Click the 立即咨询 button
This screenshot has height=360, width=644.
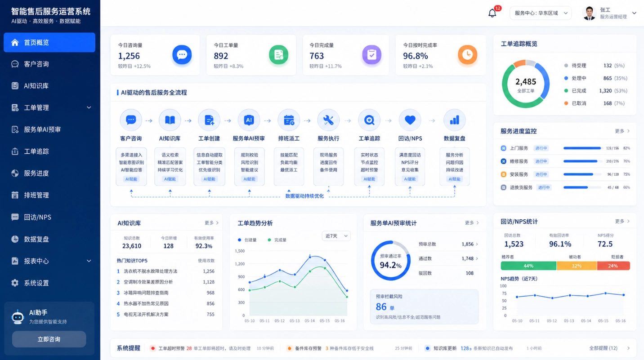coord(49,339)
